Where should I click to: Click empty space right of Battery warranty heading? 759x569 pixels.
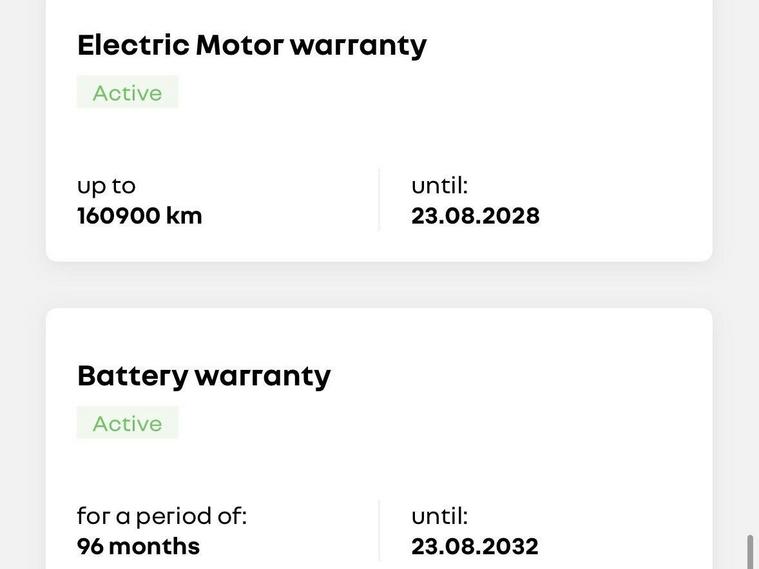tap(520, 376)
